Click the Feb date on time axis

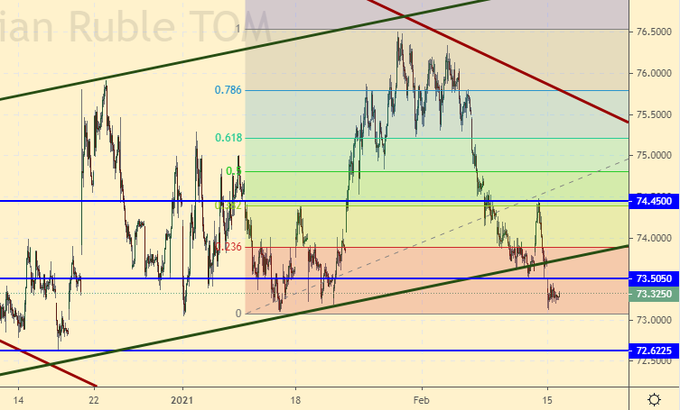tap(421, 398)
